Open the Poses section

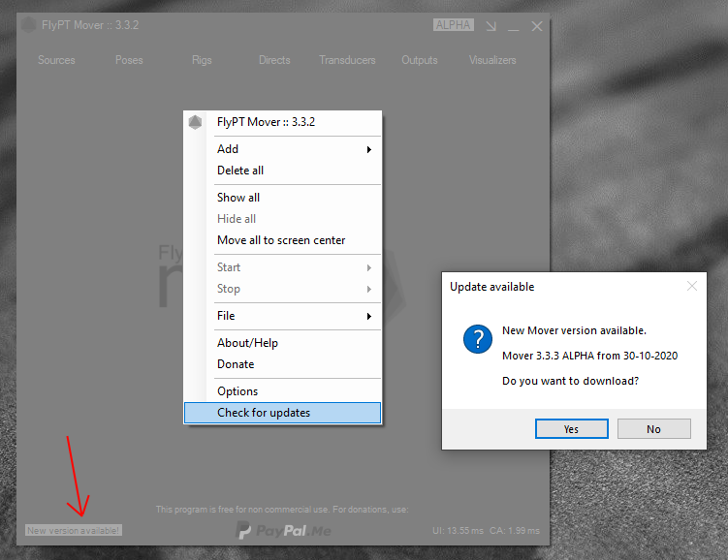pos(129,60)
